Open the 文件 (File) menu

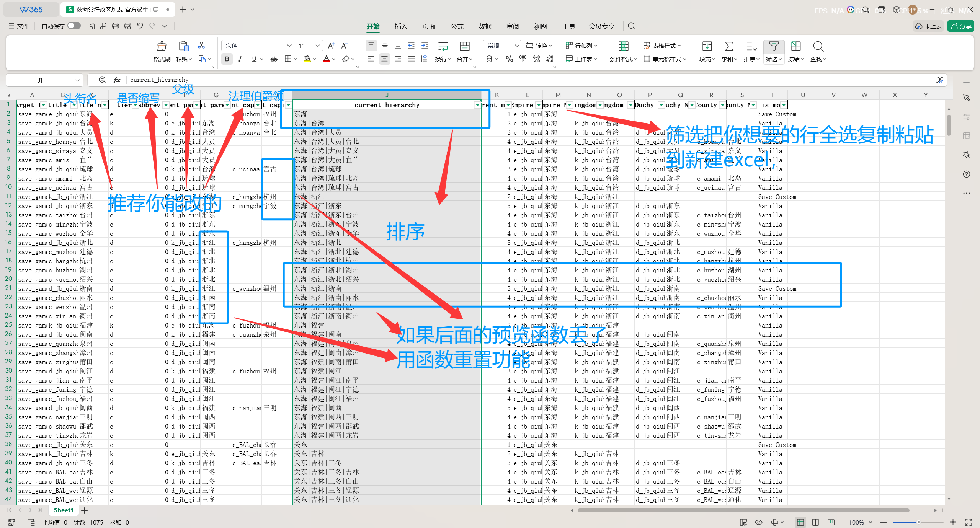tap(19, 26)
